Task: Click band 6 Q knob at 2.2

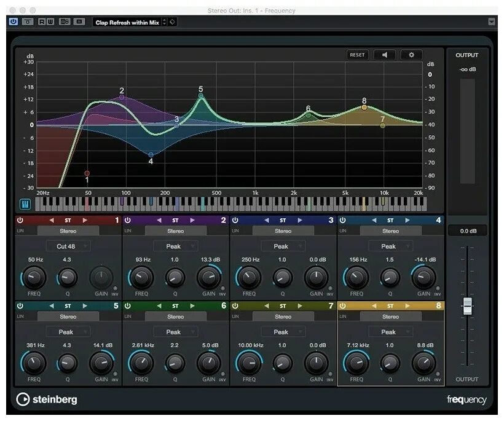Action: [x=175, y=363]
